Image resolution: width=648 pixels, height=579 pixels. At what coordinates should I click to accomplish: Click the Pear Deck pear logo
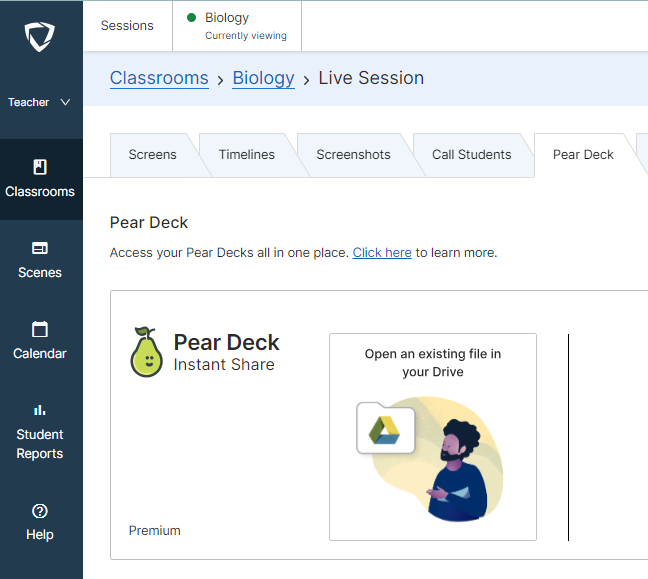[x=146, y=352]
